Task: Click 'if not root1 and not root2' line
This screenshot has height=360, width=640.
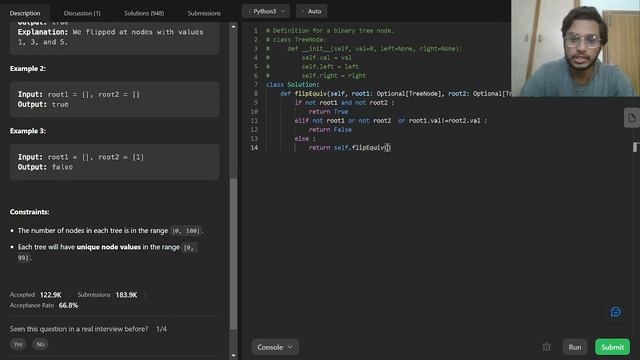Action: 344,102
